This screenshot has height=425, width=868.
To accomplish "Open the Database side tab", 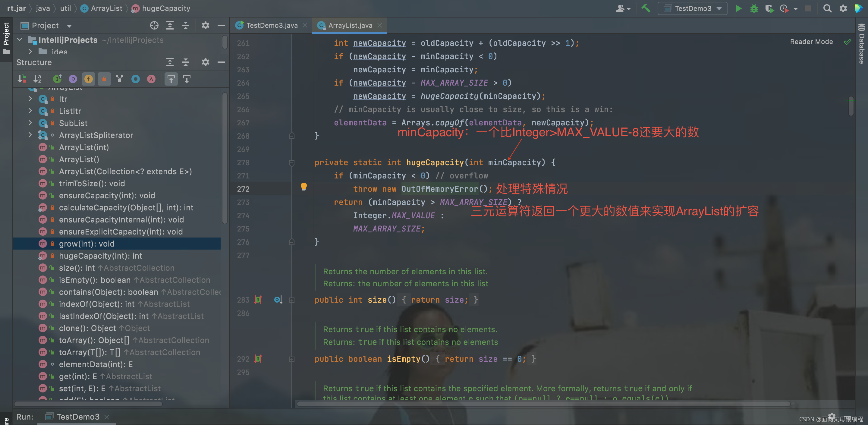I will [x=862, y=44].
